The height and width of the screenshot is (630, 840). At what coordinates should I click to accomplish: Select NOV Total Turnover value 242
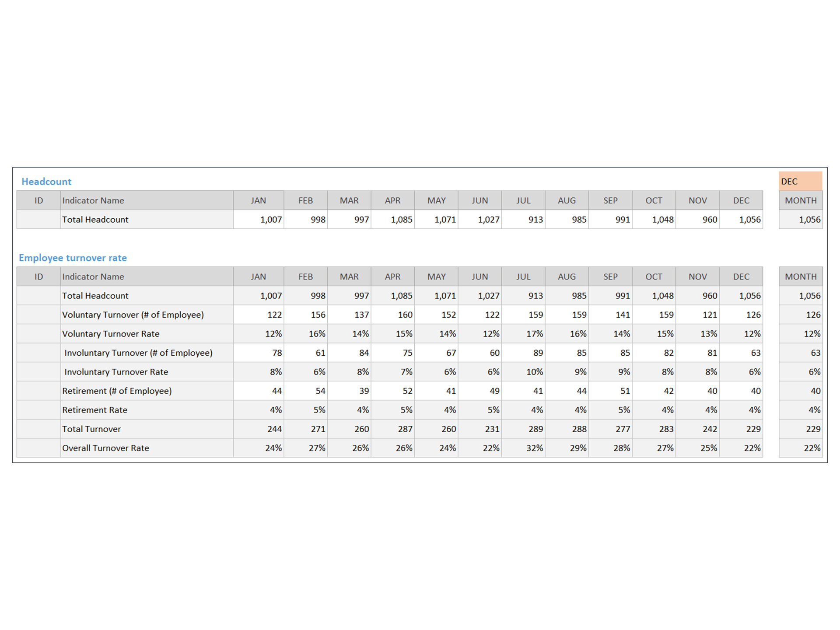click(x=697, y=429)
